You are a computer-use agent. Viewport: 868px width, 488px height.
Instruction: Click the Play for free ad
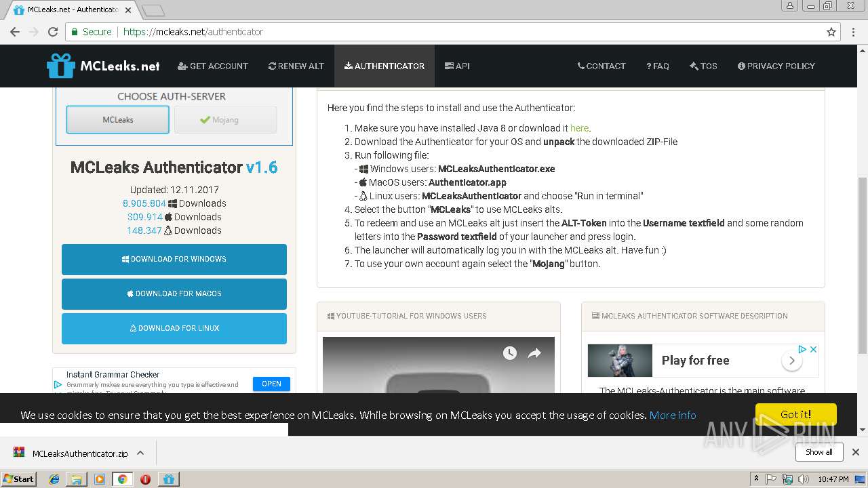696,361
